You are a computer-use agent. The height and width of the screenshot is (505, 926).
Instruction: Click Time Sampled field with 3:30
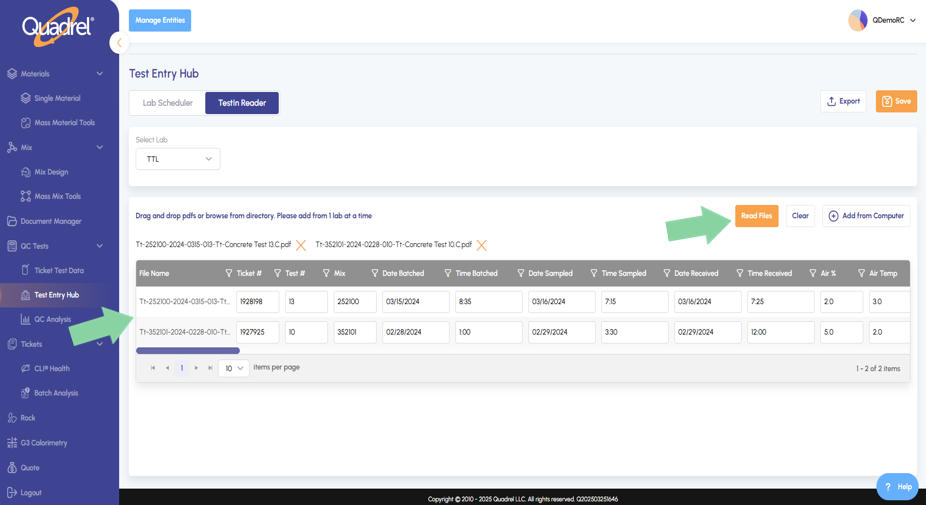pos(635,332)
